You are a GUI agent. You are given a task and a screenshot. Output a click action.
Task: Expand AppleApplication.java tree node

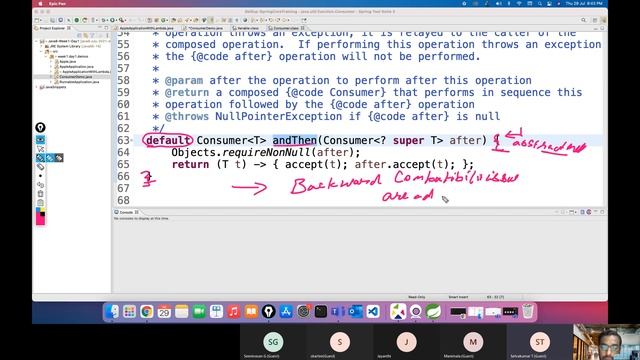click(52, 67)
